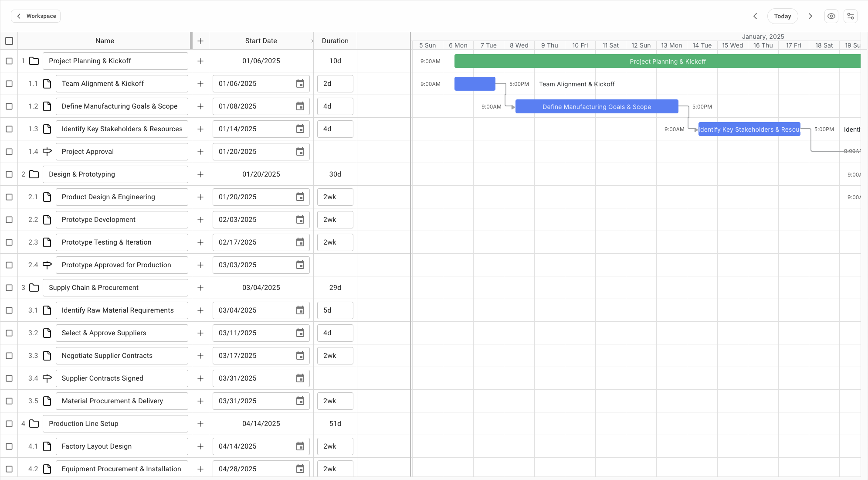This screenshot has height=480, width=868.
Task: Go back to Workspace
Action: (36, 16)
